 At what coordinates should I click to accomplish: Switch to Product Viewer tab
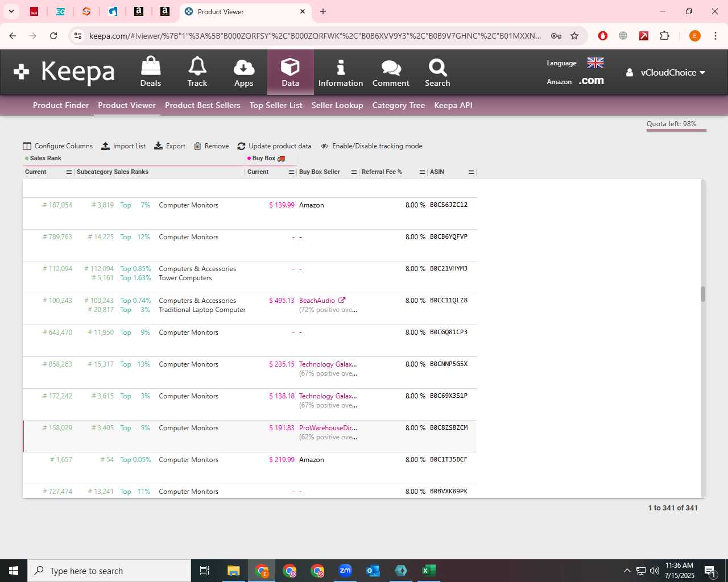tap(127, 105)
